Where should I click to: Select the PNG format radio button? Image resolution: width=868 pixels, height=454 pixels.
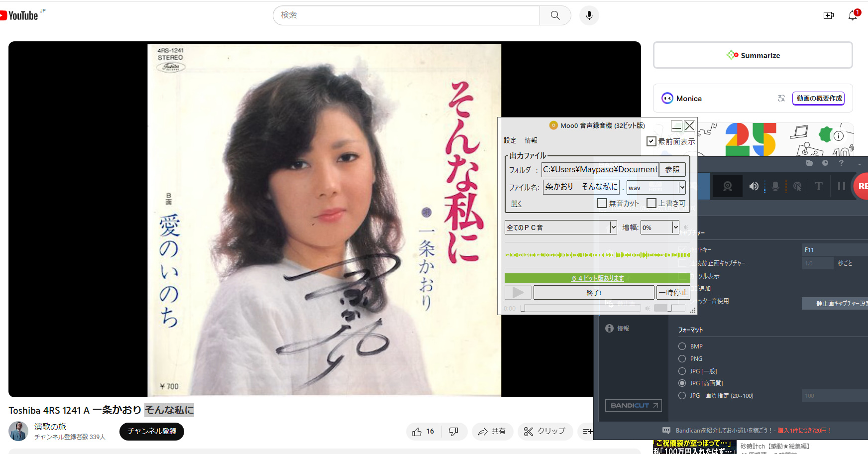click(x=682, y=358)
